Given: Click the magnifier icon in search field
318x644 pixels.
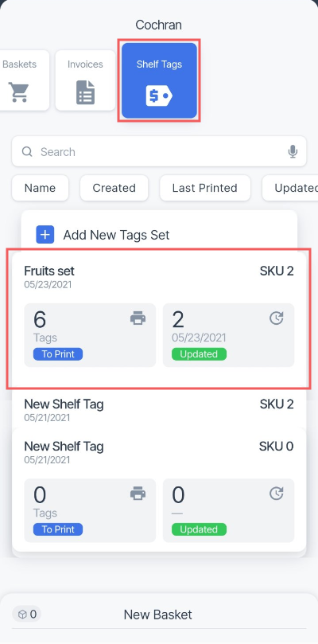Looking at the screenshot, I should (27, 151).
